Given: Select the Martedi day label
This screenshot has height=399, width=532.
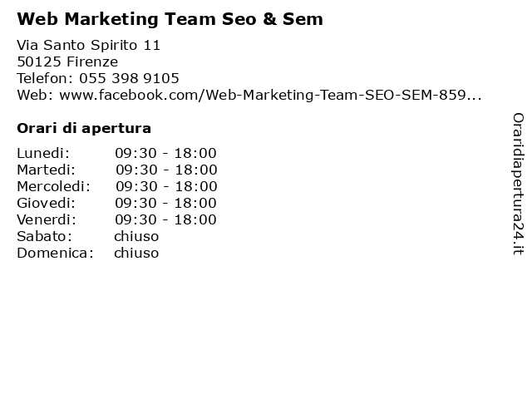Looking at the screenshot, I should tap(47, 170).
